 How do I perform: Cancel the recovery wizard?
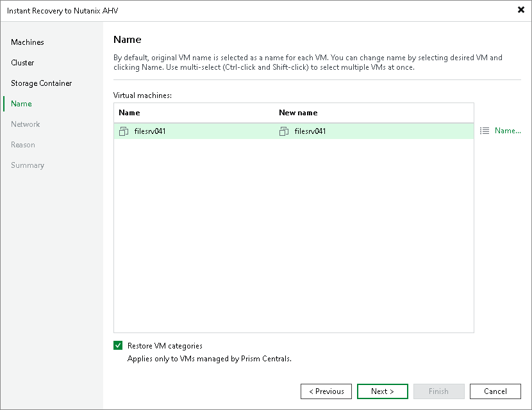(x=495, y=391)
